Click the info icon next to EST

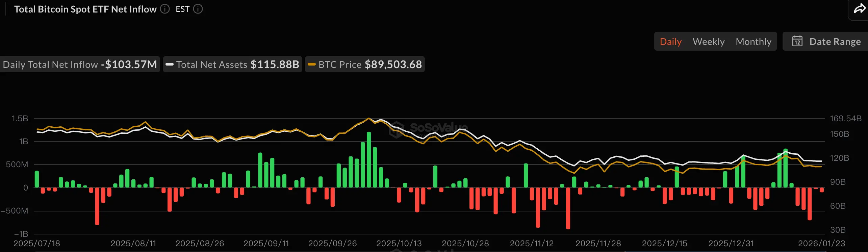click(198, 9)
